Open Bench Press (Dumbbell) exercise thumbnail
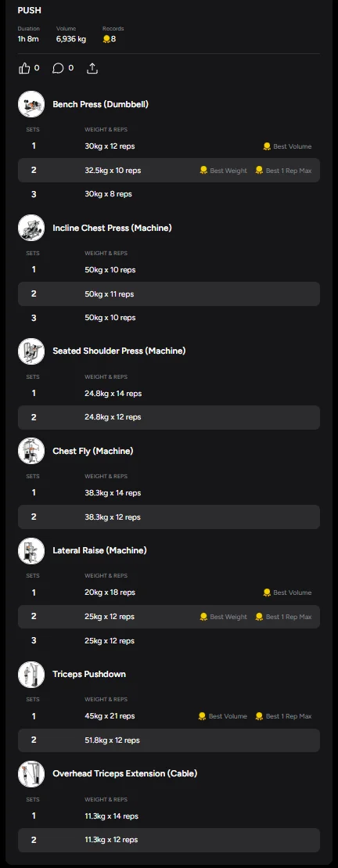This screenshot has height=868, width=338. (31, 104)
